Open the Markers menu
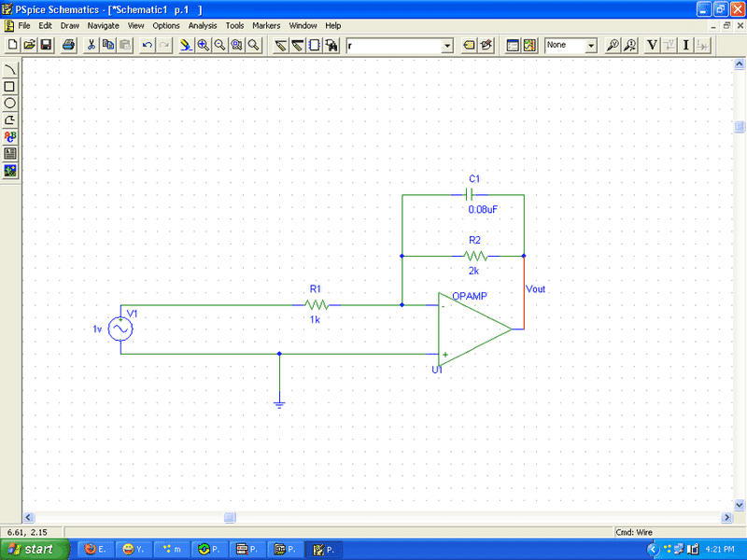This screenshot has height=560, width=747. coord(265,25)
